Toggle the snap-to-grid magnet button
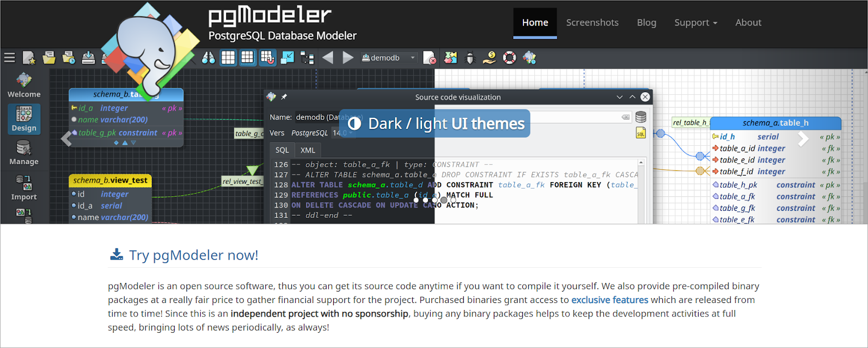The height and width of the screenshot is (348, 868). pyautogui.click(x=267, y=57)
